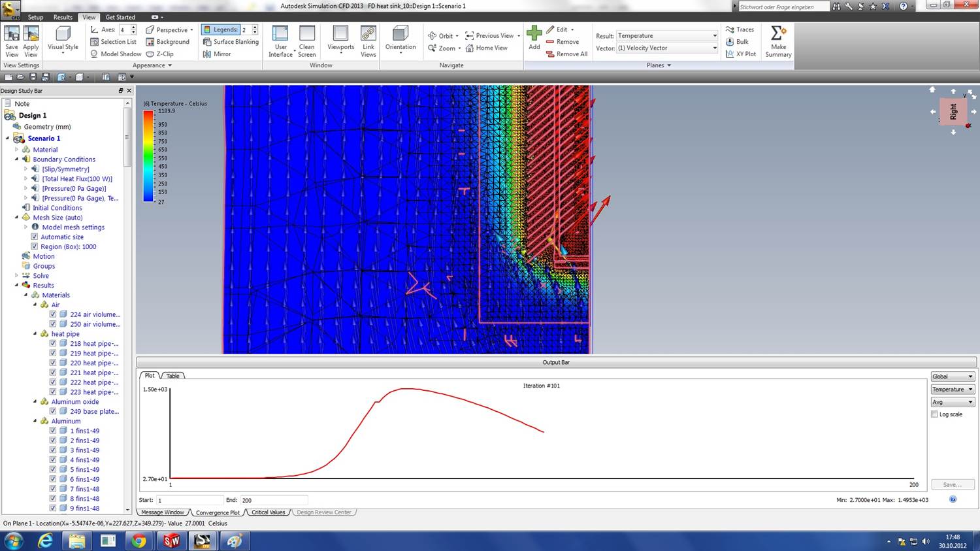Switch to the Results ribbon tab
The height and width of the screenshot is (551, 980).
pos(63,17)
